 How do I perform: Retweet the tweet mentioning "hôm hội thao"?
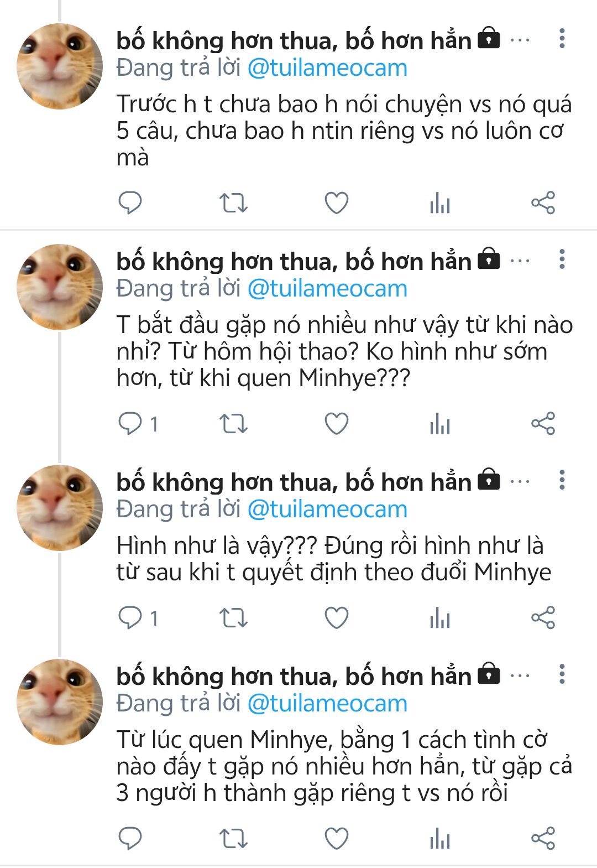[233, 424]
